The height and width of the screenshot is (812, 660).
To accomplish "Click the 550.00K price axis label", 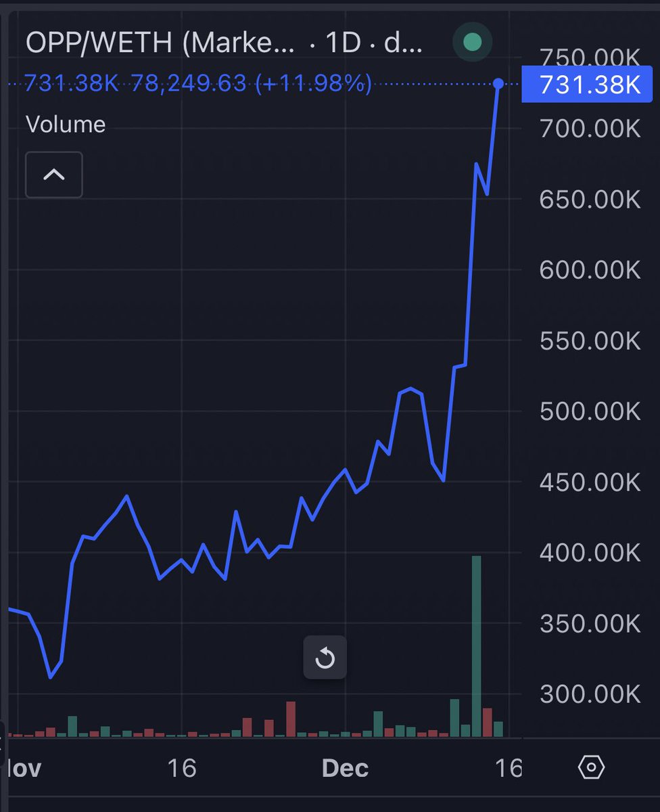I will (x=590, y=340).
